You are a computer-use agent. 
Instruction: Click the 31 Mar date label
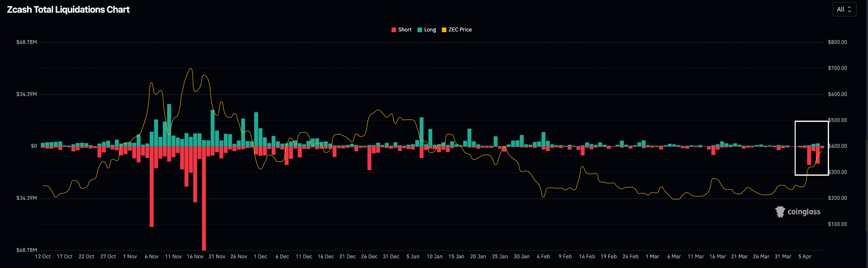coord(783,257)
